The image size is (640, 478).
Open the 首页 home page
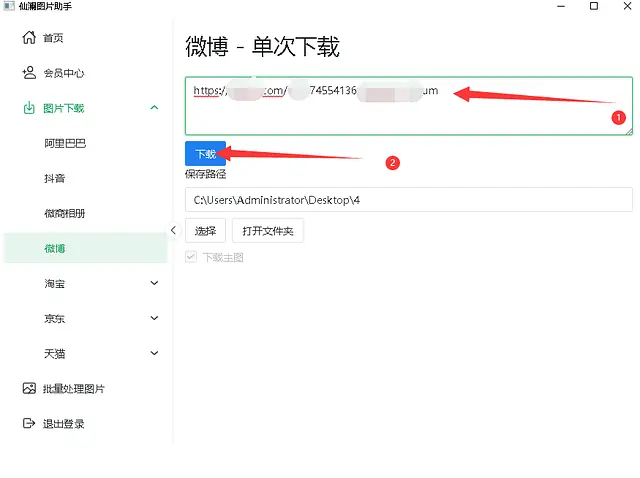click(x=53, y=38)
